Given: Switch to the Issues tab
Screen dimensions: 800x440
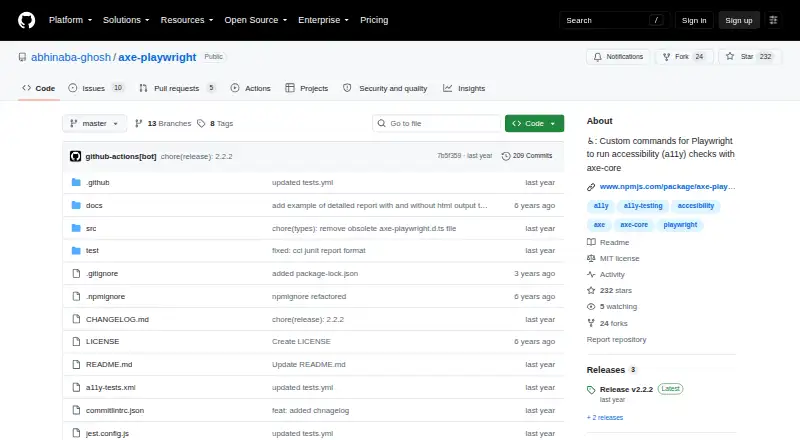Looking at the screenshot, I should (96, 88).
